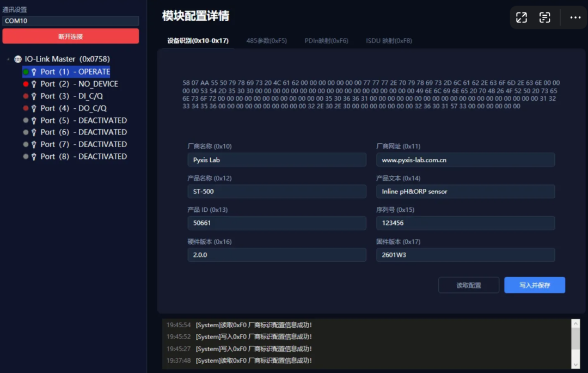
Task: Click the green status dot of Port 1
Action: click(26, 72)
